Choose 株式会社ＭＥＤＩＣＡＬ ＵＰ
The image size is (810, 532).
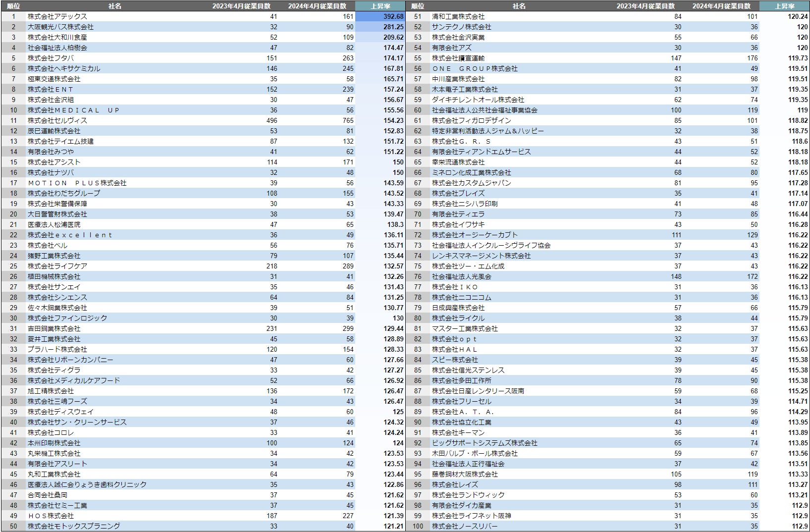click(74, 110)
